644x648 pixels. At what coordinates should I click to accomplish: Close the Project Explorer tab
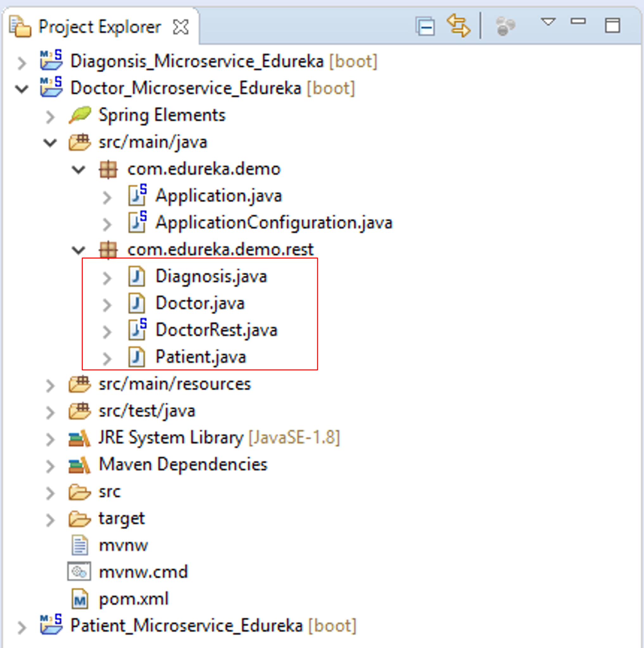coord(180,27)
